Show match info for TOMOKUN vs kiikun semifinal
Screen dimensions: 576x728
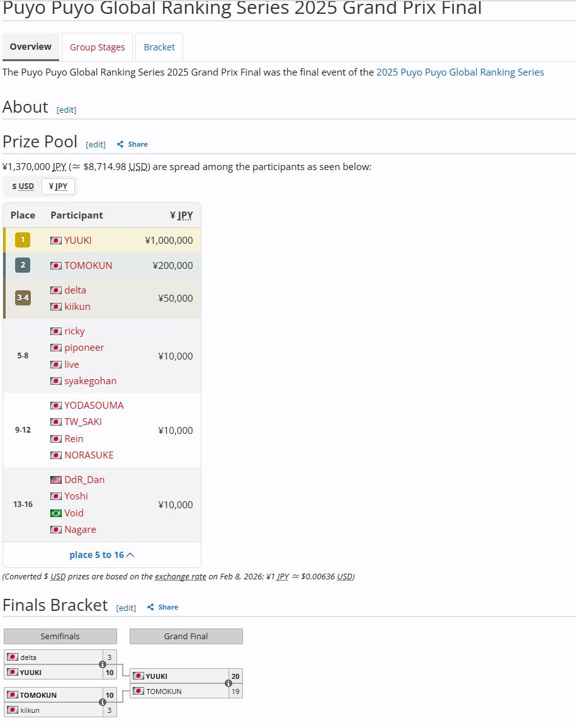click(103, 702)
